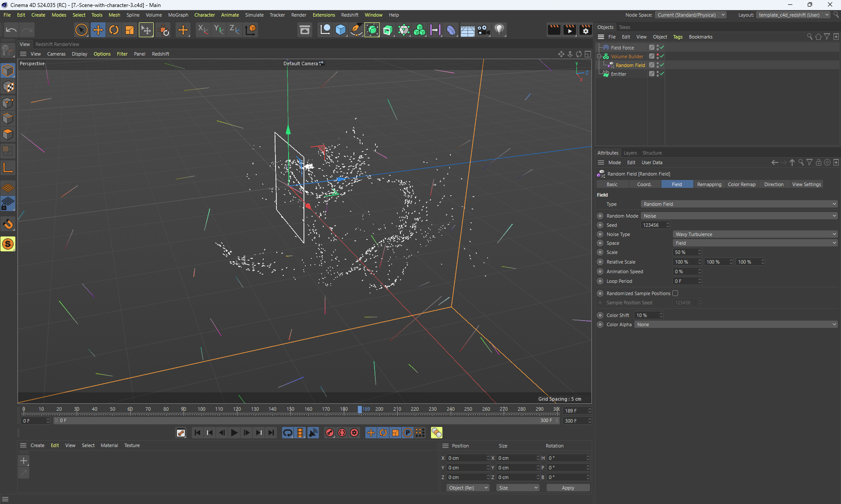The image size is (841, 504).
Task: Select the Move tool in toolbar
Action: (98, 30)
